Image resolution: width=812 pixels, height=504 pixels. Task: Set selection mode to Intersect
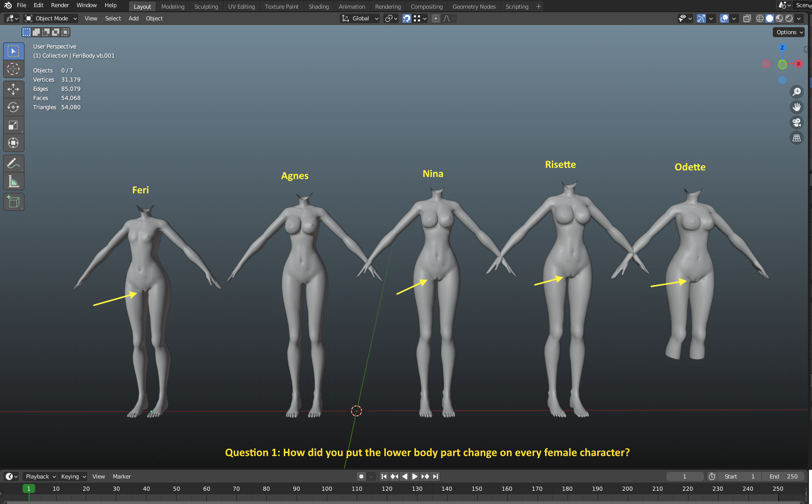65,32
